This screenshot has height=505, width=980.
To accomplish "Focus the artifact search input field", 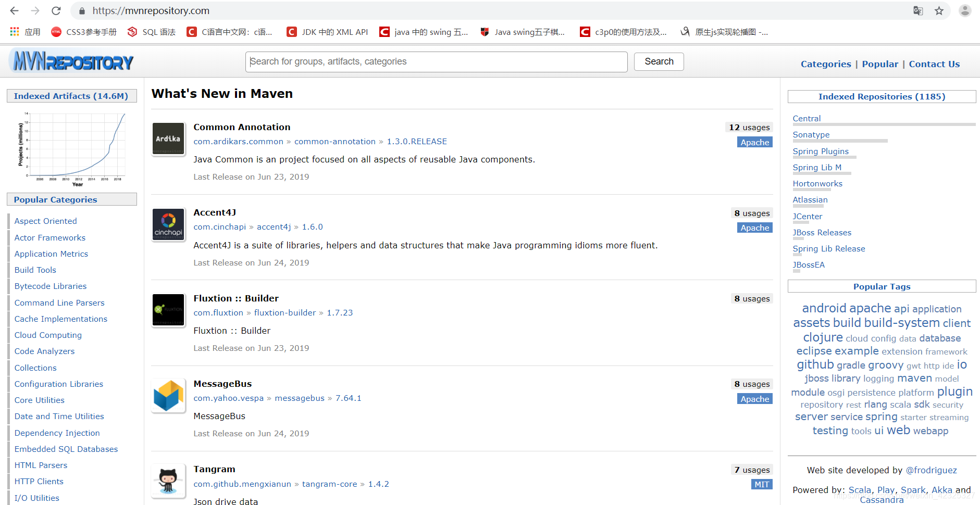I will (437, 61).
